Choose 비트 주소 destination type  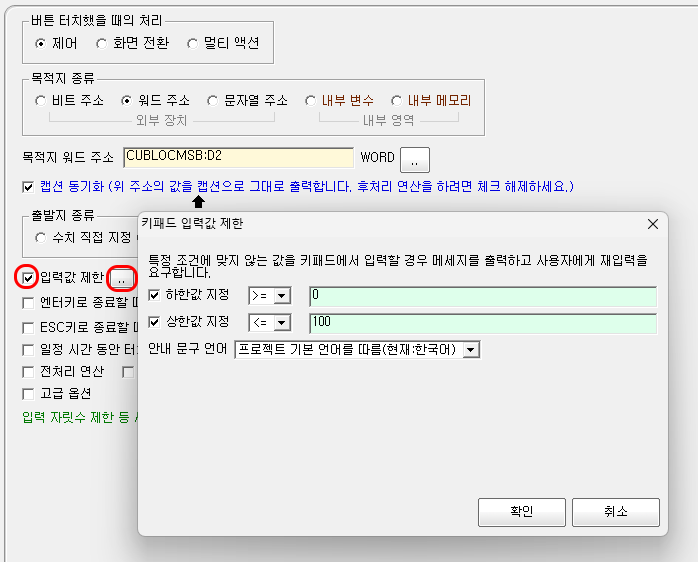click(41, 101)
